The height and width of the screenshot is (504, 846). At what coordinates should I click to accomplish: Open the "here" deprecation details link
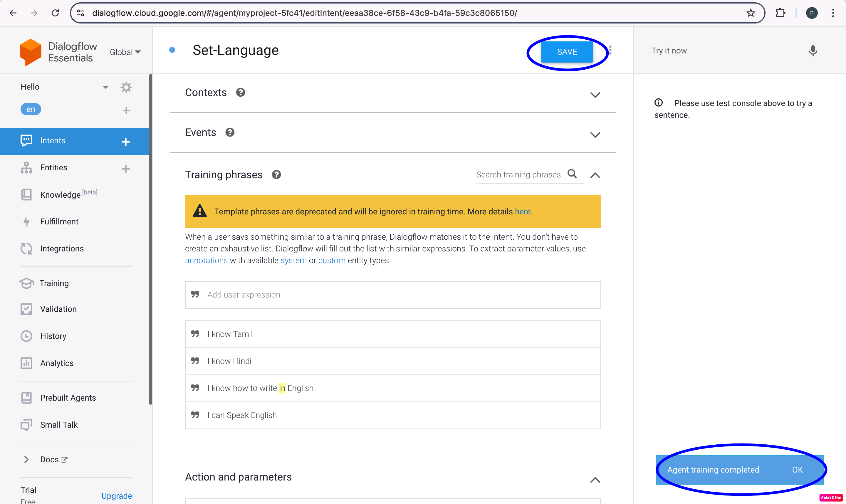tap(522, 211)
